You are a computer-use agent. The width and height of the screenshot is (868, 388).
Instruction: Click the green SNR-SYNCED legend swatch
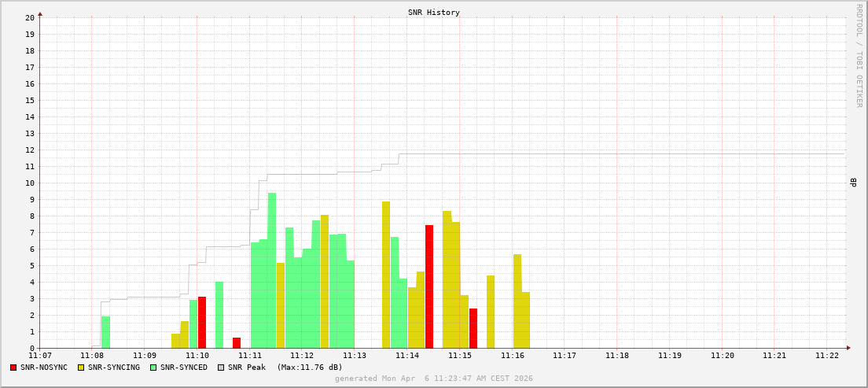coord(153,368)
